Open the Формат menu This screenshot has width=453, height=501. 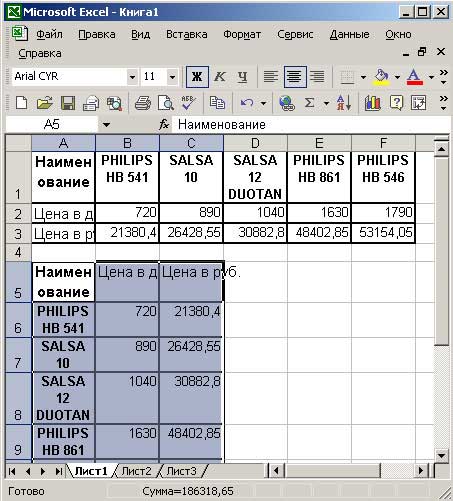click(242, 34)
